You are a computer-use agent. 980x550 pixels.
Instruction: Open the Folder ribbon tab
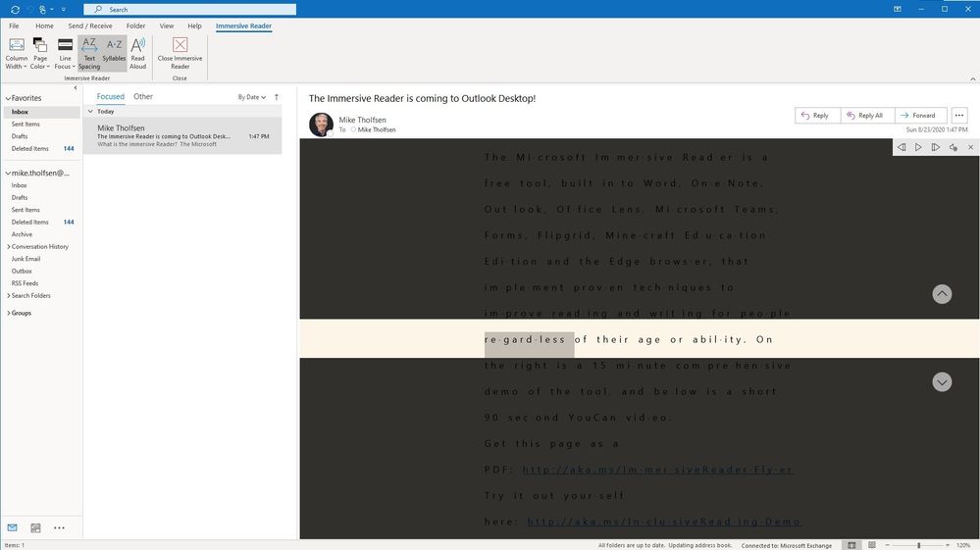pyautogui.click(x=135, y=25)
